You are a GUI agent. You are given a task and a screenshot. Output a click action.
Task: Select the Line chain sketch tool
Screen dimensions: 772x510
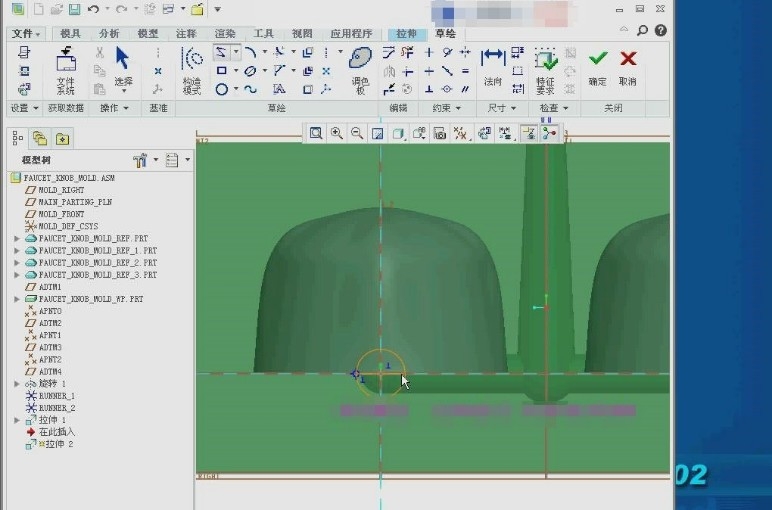pos(222,52)
